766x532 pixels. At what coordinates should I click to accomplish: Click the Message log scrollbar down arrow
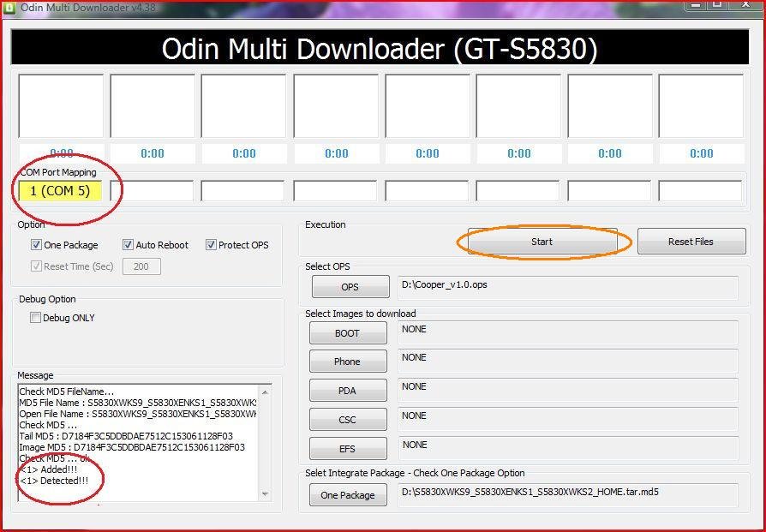(x=265, y=494)
